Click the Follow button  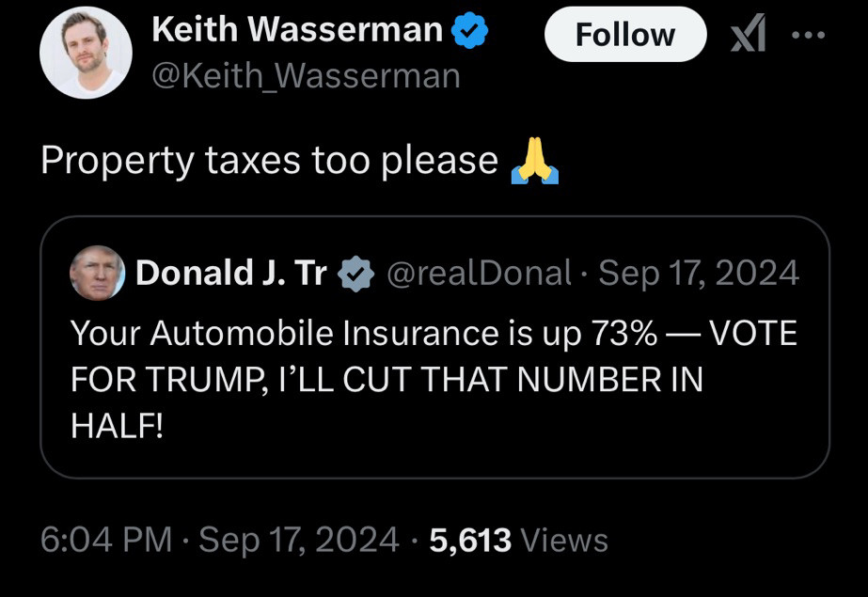pos(624,35)
